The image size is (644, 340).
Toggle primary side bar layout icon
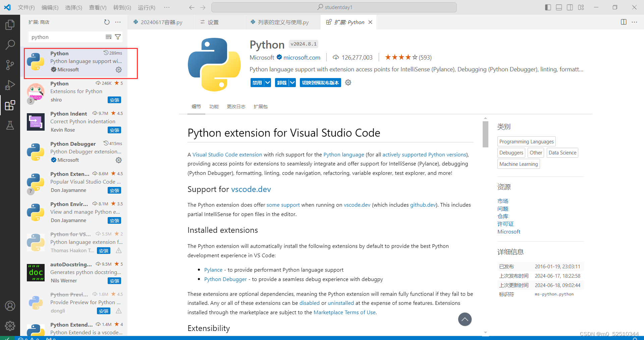pyautogui.click(x=548, y=7)
